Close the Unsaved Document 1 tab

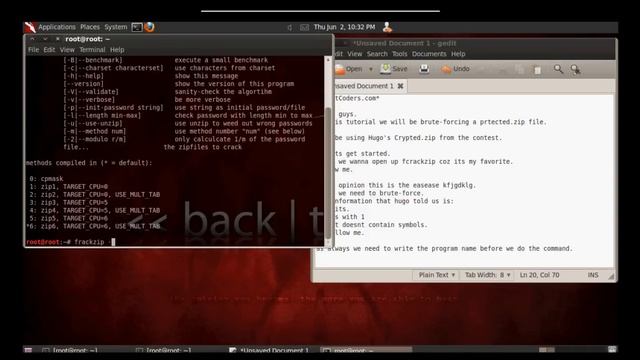click(x=400, y=86)
